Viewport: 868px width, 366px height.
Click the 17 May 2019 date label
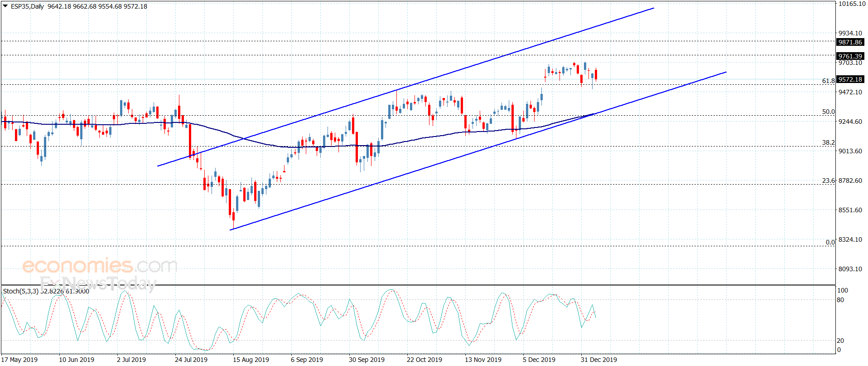(19, 360)
